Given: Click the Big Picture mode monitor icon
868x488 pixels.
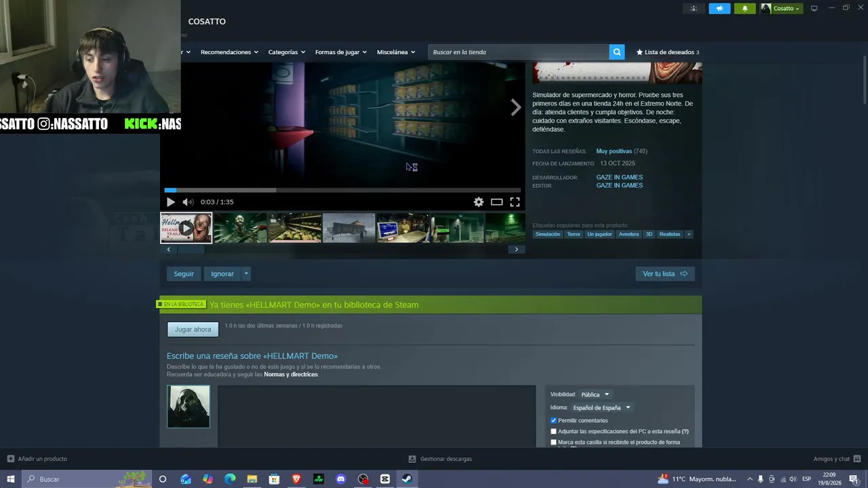Looking at the screenshot, I should (x=814, y=9).
